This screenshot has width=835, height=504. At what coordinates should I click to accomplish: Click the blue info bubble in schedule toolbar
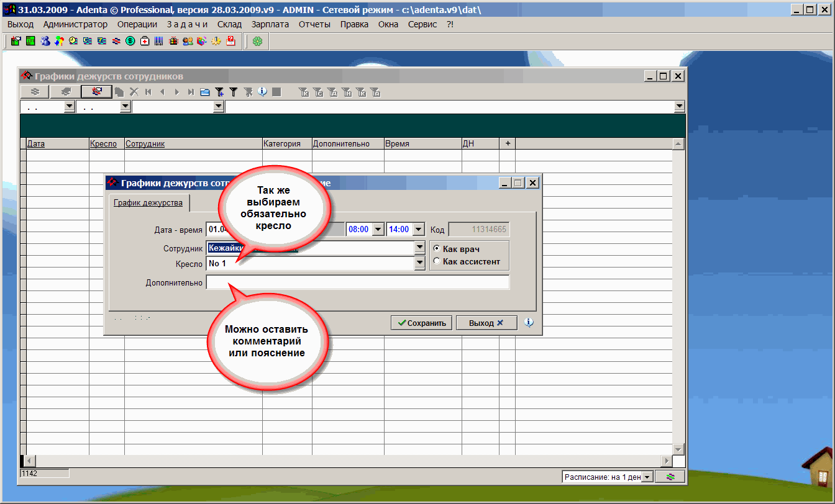pyautogui.click(x=262, y=92)
